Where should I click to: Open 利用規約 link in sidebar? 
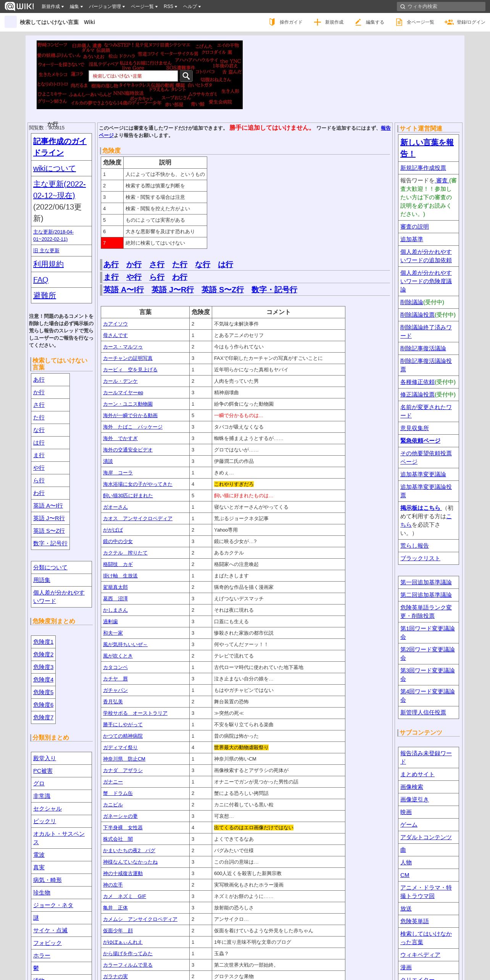tap(48, 264)
